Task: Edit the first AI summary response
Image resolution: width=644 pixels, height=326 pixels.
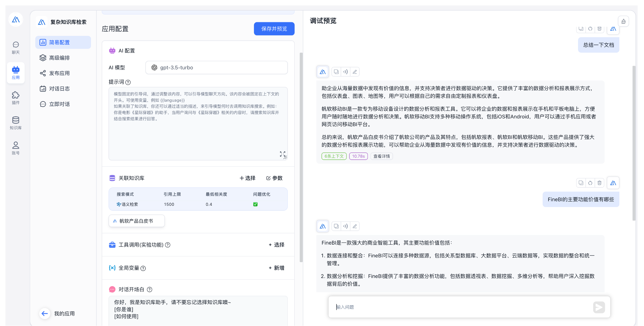Action: coord(355,72)
